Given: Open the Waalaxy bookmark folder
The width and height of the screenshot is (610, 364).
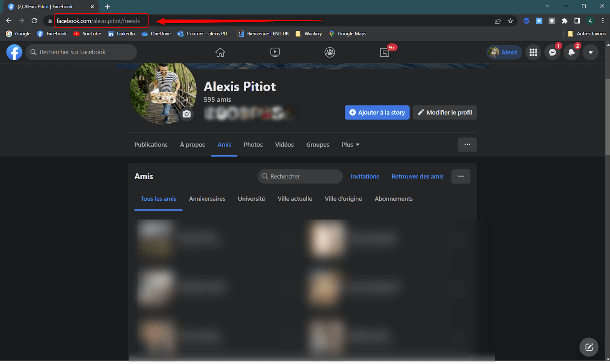Looking at the screenshot, I should point(309,34).
